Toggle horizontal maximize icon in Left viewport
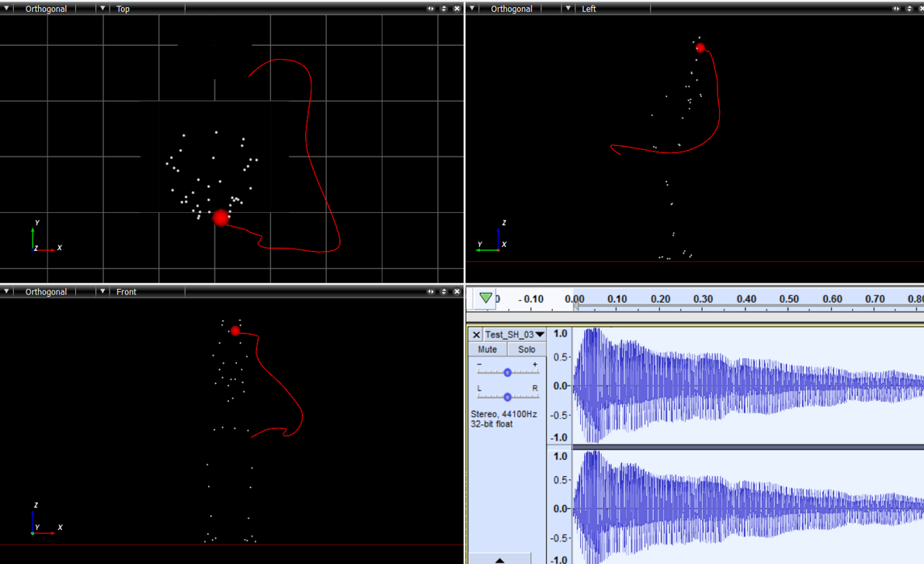The height and width of the screenshot is (564, 924). point(896,9)
